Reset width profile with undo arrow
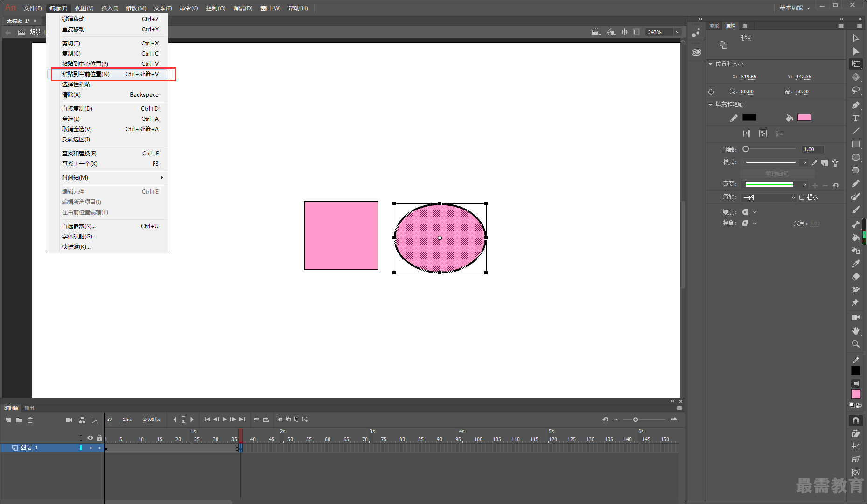The image size is (867, 504). 835,185
